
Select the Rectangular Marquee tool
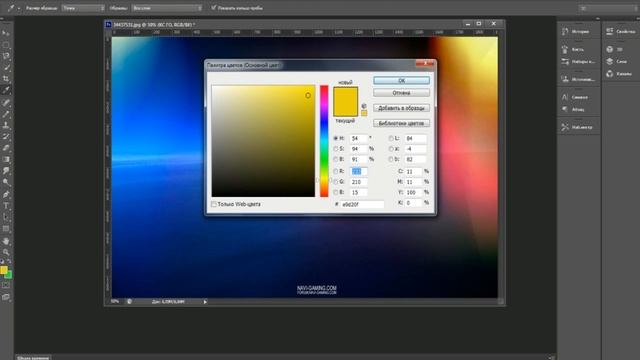click(x=6, y=44)
